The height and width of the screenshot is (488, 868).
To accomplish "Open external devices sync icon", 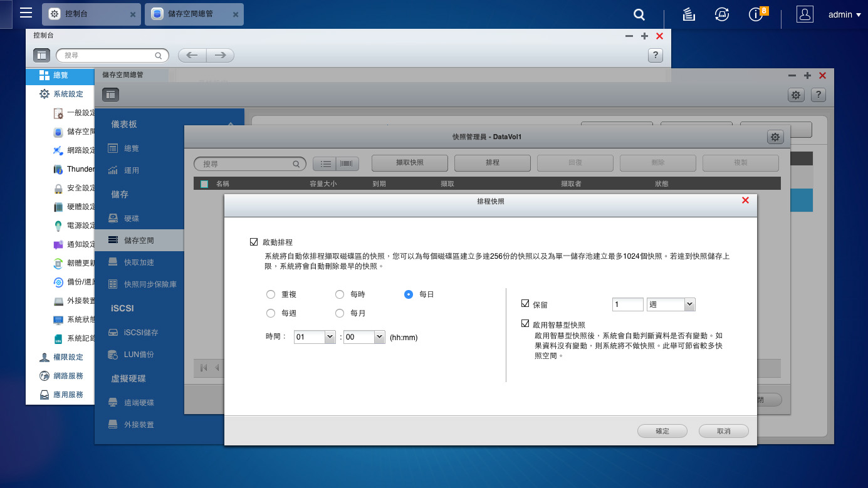I will coord(722,14).
